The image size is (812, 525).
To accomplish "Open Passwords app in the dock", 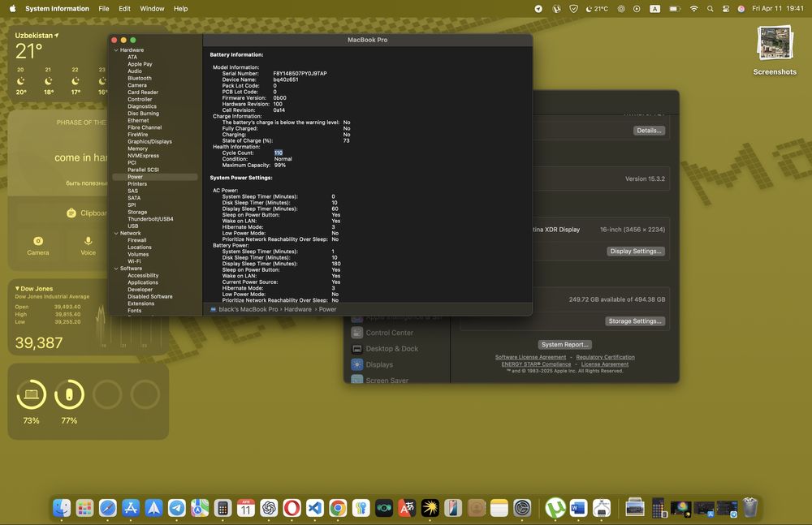I will click(x=361, y=508).
